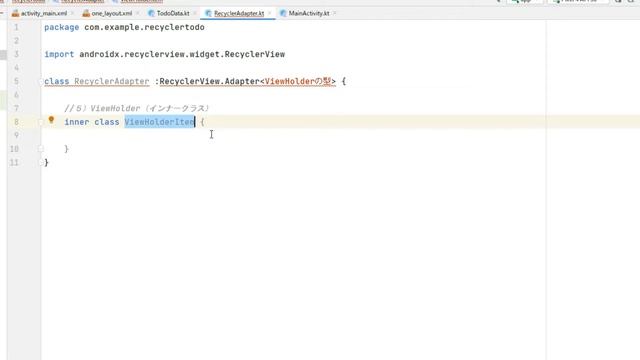
Task: Close the MainActivity.kt tab
Action: 334,13
